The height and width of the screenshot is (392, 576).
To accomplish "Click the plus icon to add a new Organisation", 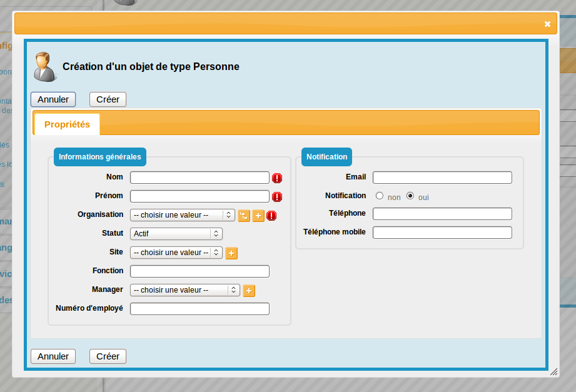I will [x=258, y=216].
